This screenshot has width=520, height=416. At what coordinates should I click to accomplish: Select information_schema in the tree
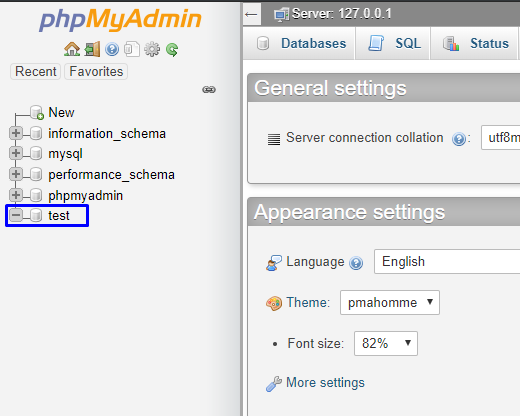tap(107, 134)
